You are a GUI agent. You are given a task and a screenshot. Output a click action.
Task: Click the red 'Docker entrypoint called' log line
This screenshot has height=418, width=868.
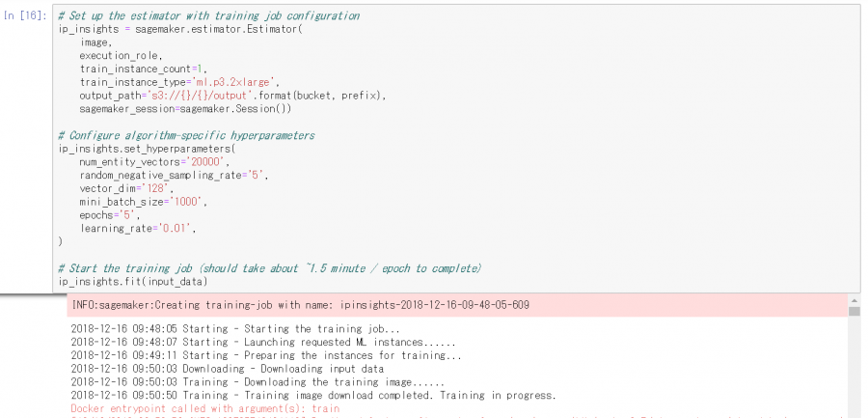point(204,408)
